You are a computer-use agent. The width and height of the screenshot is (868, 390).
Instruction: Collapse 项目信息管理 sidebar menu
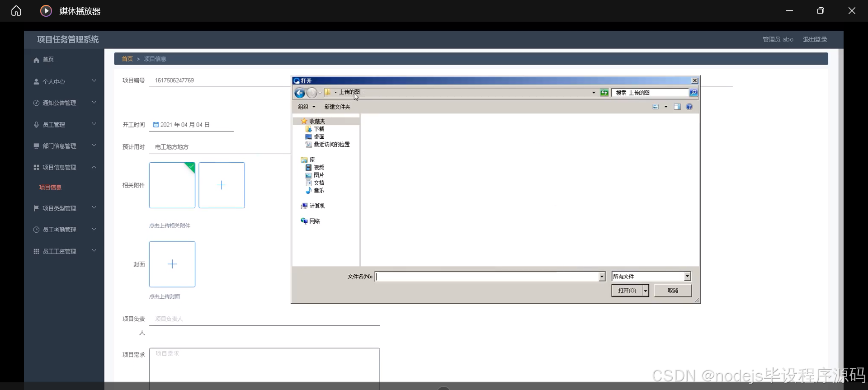point(64,167)
